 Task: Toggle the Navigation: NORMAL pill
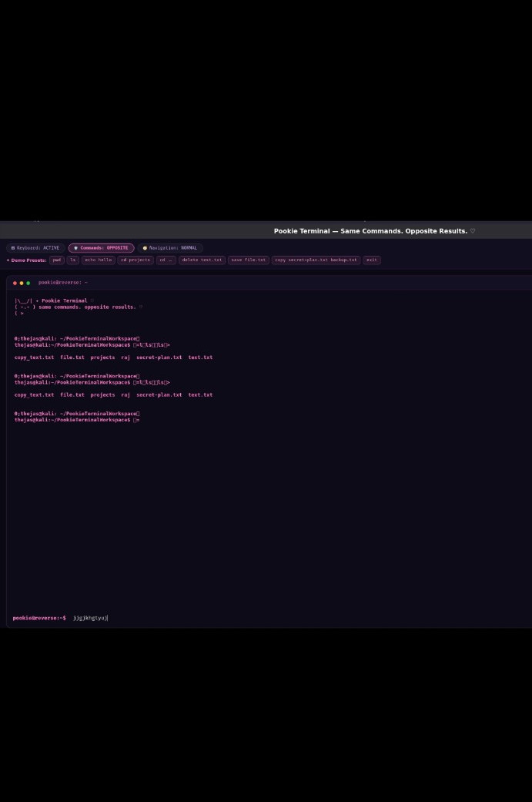click(x=170, y=248)
